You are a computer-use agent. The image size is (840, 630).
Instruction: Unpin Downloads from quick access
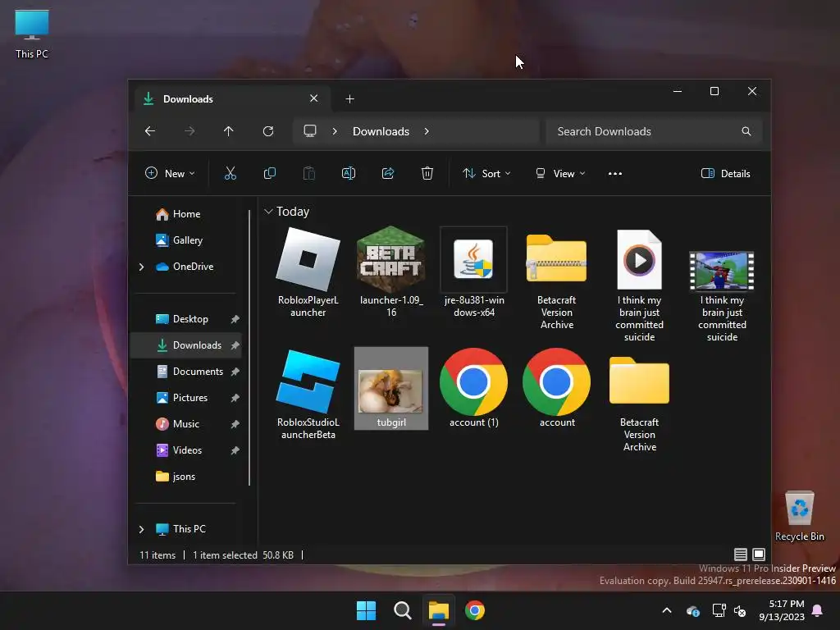click(x=235, y=345)
